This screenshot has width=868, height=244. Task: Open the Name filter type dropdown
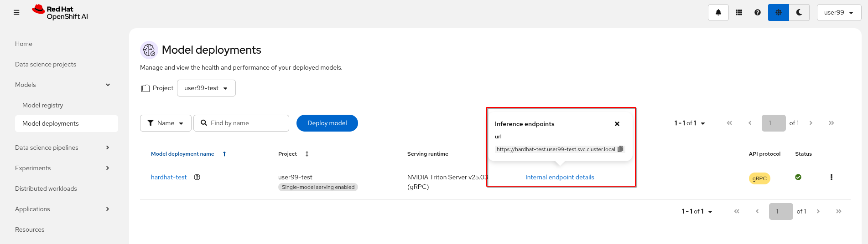166,123
